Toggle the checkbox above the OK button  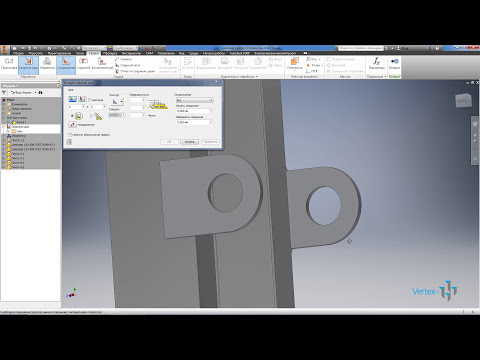(70, 135)
